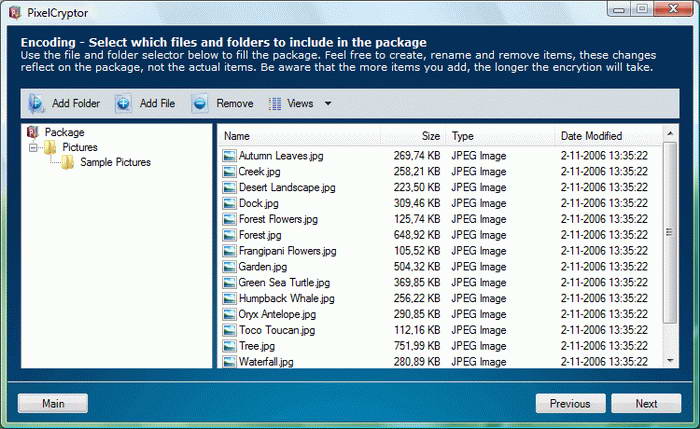Click the Add File label
700x429 pixels.
(x=157, y=104)
